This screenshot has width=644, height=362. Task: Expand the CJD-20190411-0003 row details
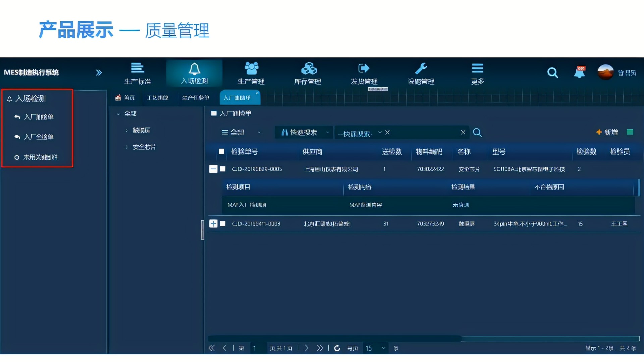point(214,224)
